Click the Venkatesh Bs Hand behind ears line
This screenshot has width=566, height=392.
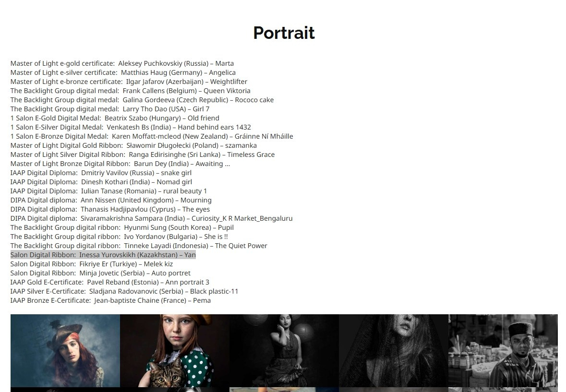coord(131,127)
